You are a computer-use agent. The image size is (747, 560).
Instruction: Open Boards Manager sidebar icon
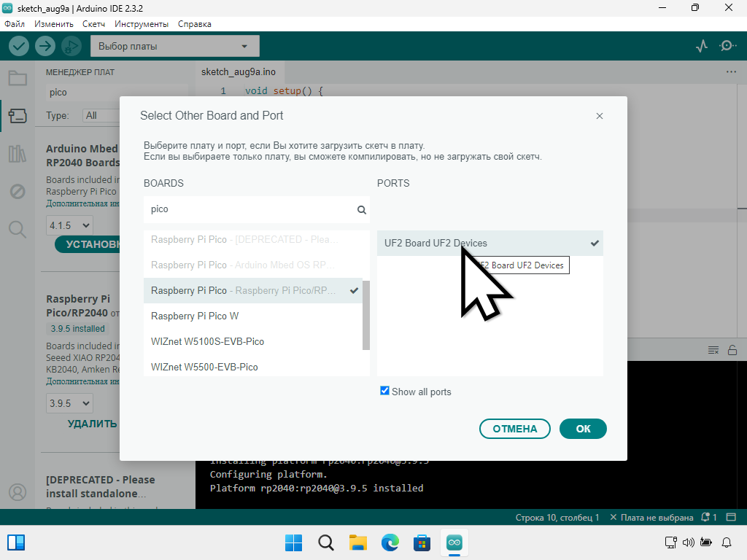18,116
